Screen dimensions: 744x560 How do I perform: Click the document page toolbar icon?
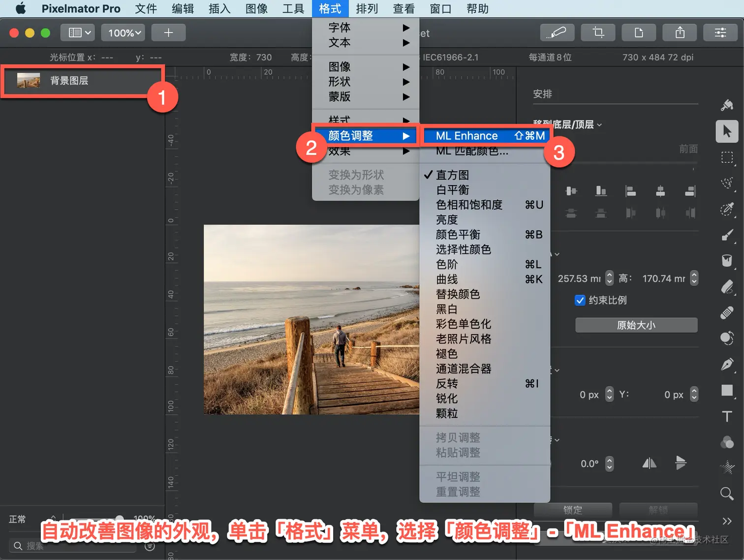click(639, 32)
